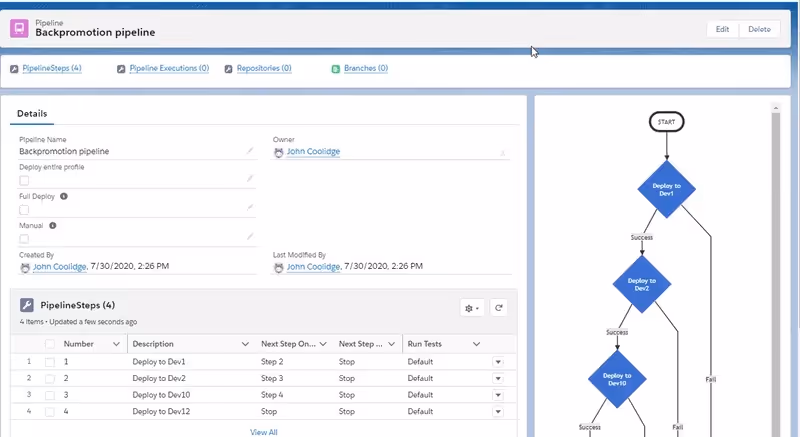
Task: Click the Repositories quick link icon
Action: (229, 69)
